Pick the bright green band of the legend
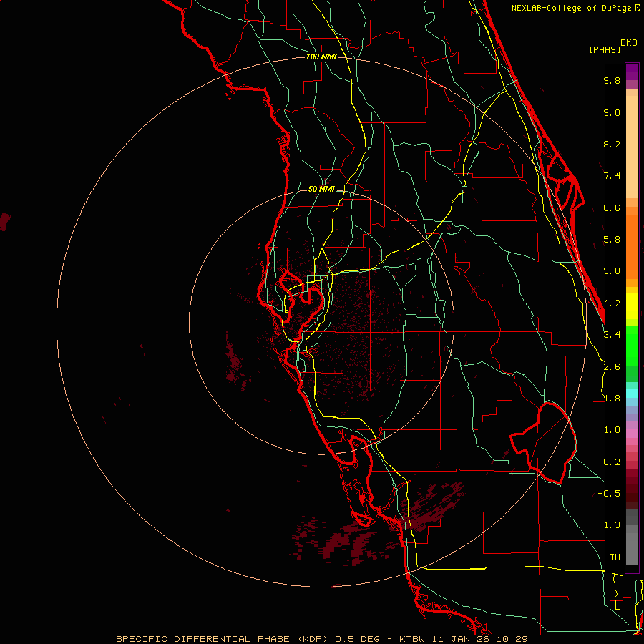 point(632,345)
